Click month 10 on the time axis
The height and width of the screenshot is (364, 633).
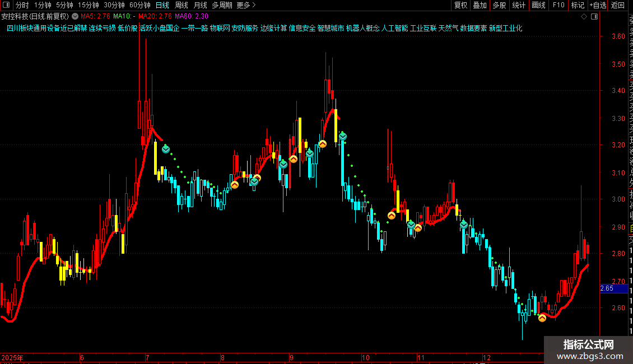tap(365, 357)
